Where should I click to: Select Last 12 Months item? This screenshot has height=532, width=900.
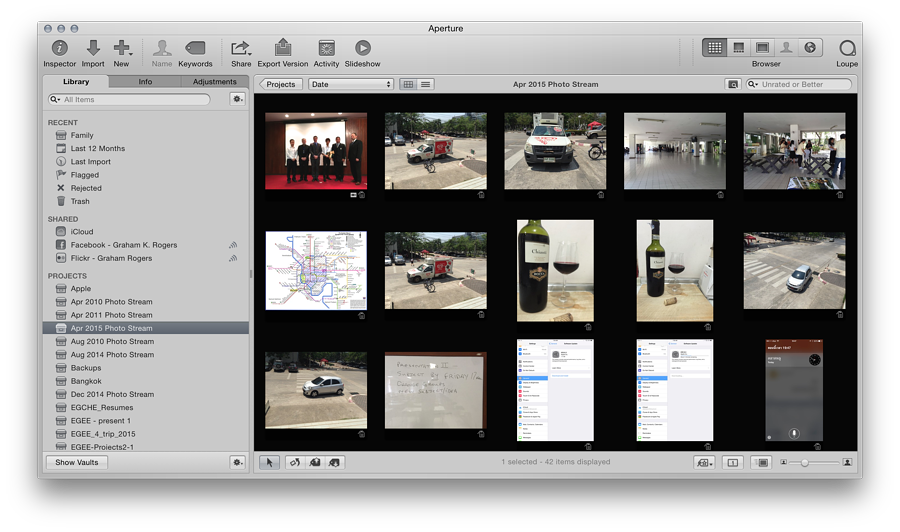(x=98, y=149)
